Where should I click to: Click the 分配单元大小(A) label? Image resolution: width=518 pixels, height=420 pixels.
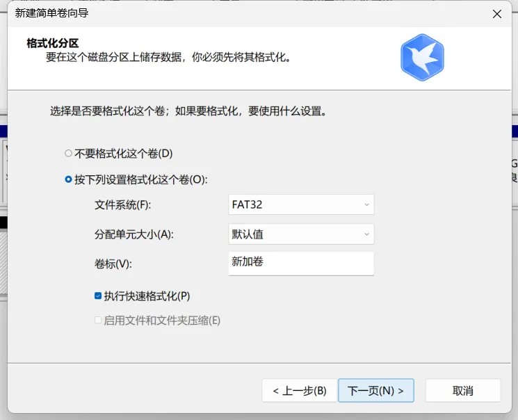(x=133, y=234)
